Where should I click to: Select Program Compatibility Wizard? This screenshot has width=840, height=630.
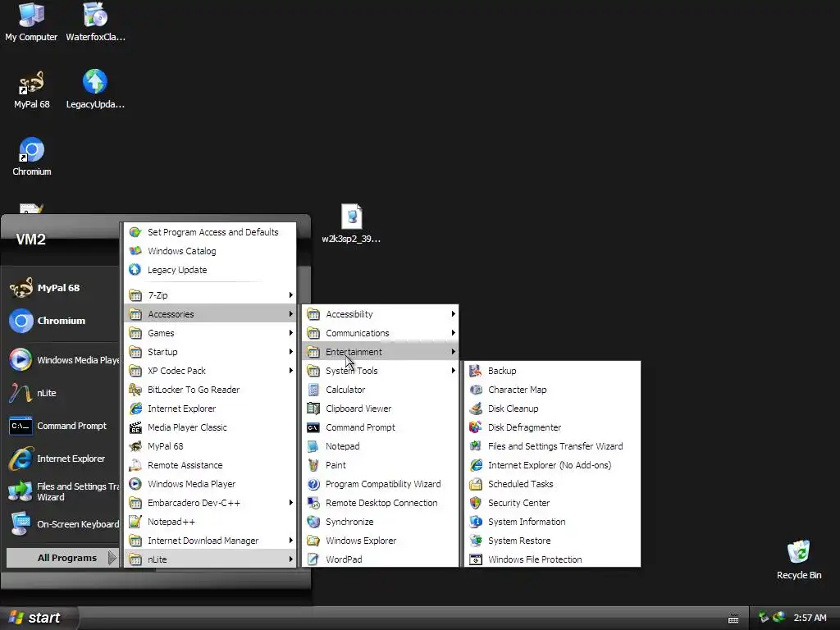click(381, 484)
